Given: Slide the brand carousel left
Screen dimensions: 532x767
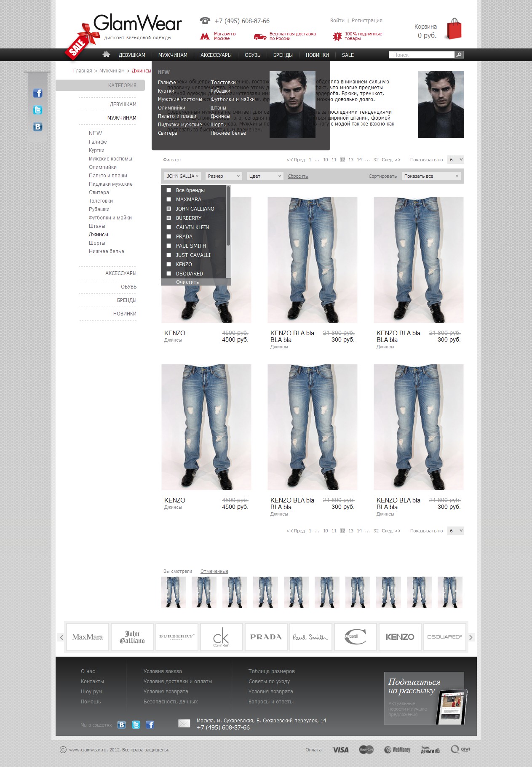Looking at the screenshot, I should coord(61,637).
